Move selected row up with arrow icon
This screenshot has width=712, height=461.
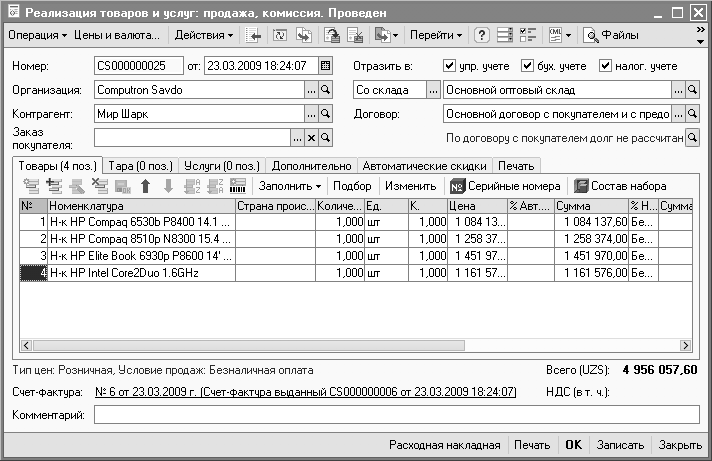coord(145,186)
